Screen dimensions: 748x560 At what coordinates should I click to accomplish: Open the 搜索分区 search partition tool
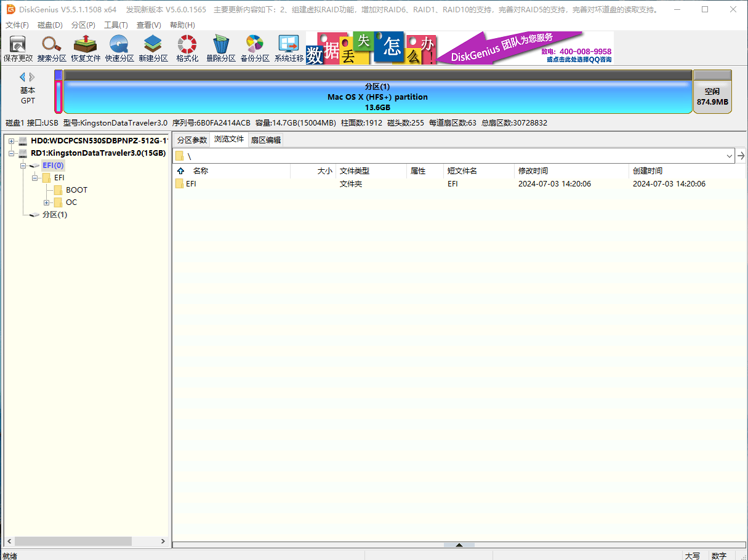(52, 49)
